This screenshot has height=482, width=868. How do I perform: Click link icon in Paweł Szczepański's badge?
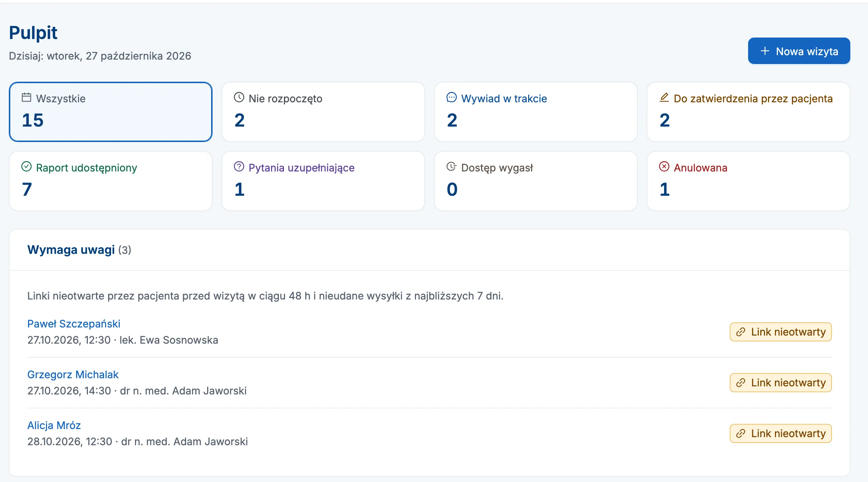tap(741, 332)
